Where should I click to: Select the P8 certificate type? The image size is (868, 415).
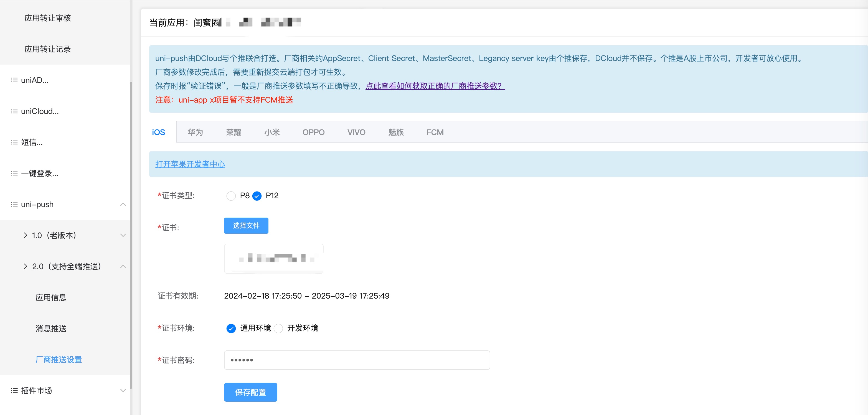click(x=231, y=196)
